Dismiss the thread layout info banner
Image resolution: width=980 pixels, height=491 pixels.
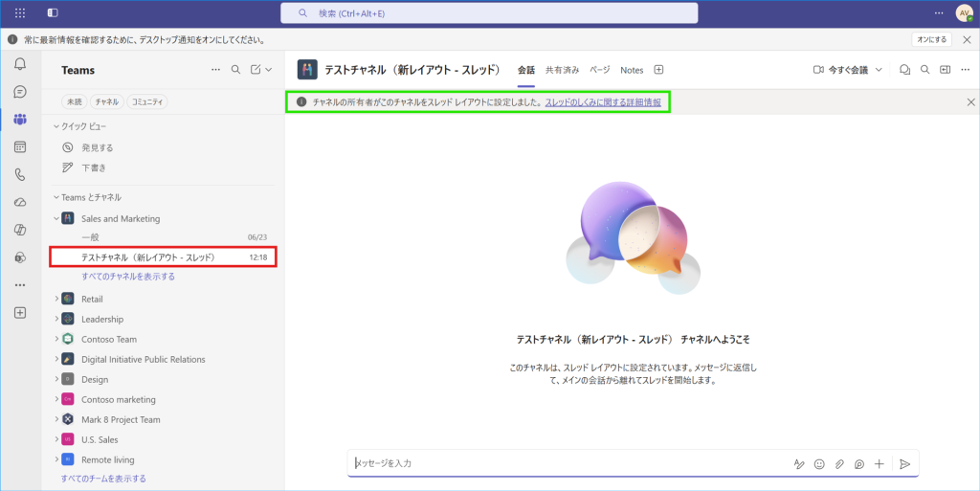pos(970,101)
